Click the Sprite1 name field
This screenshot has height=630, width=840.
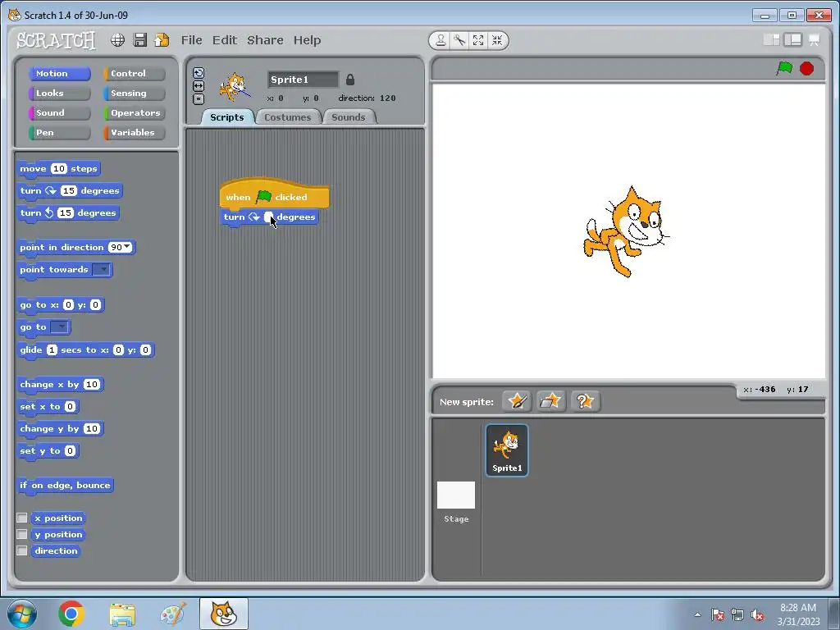304,80
